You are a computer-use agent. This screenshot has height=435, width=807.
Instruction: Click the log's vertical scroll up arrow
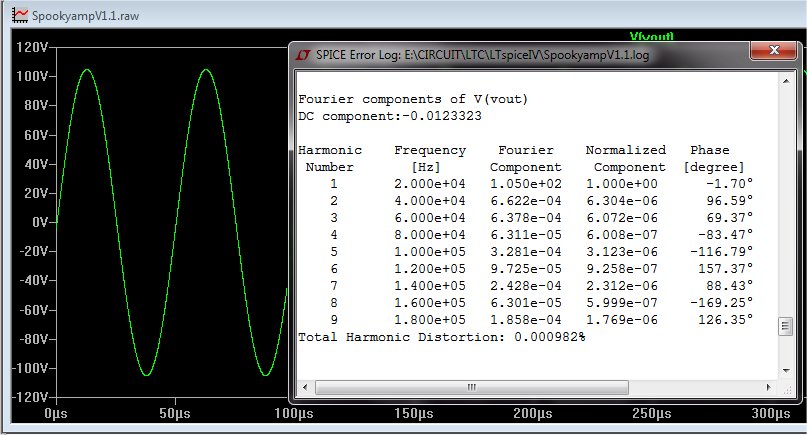pos(786,81)
